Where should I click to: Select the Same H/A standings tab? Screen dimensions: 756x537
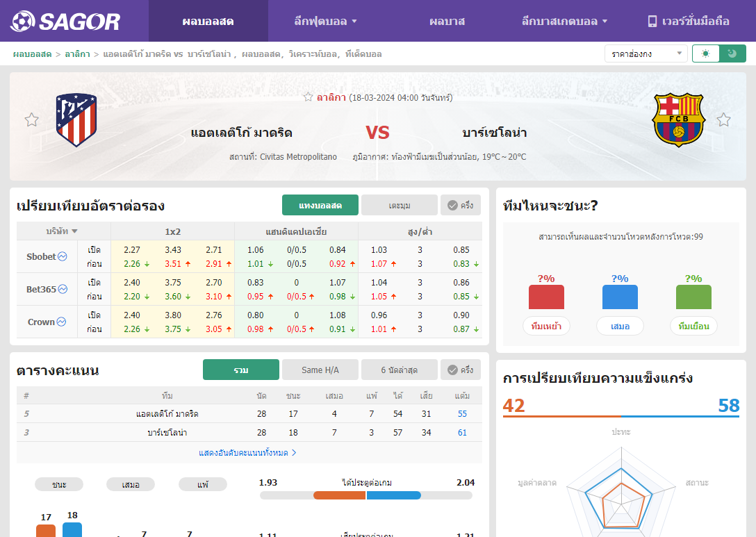[x=320, y=370]
